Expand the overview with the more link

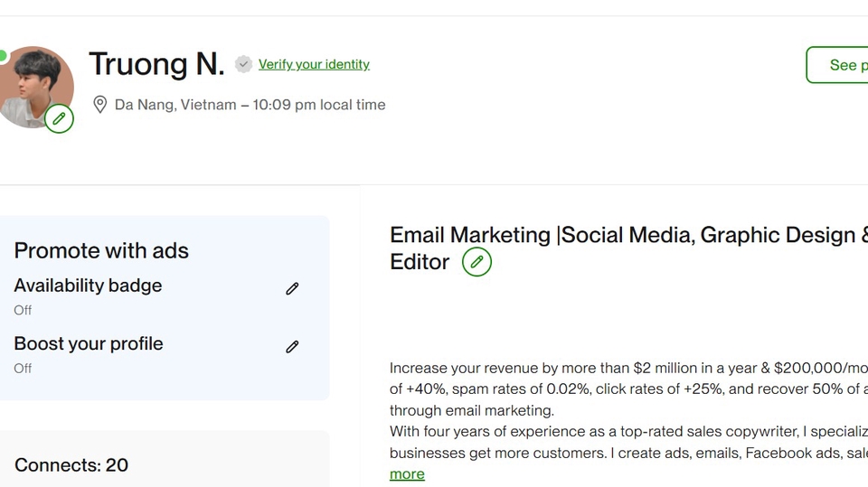pos(407,474)
